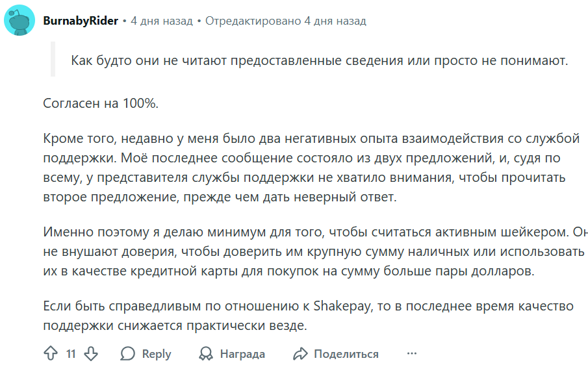Select the vote score showing 11

point(71,354)
